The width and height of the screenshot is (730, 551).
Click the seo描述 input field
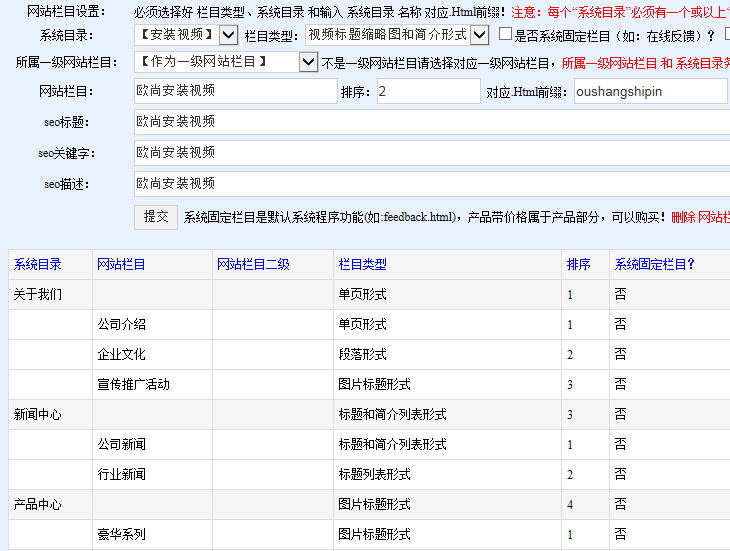coord(432,184)
